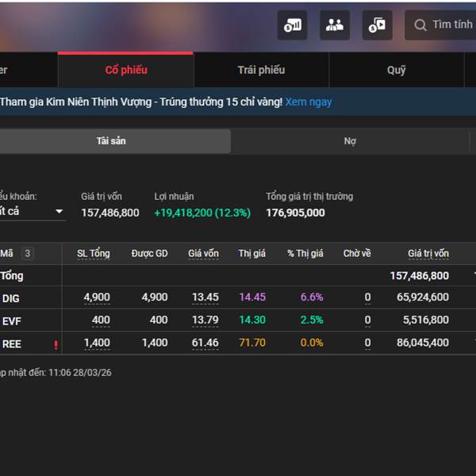Open the Trái phiếu tab
This screenshot has width=476, height=476.
tap(261, 70)
